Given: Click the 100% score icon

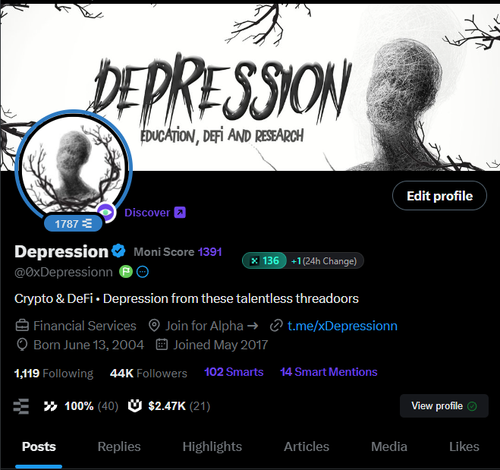Looking at the screenshot, I should pyautogui.click(x=50, y=406).
